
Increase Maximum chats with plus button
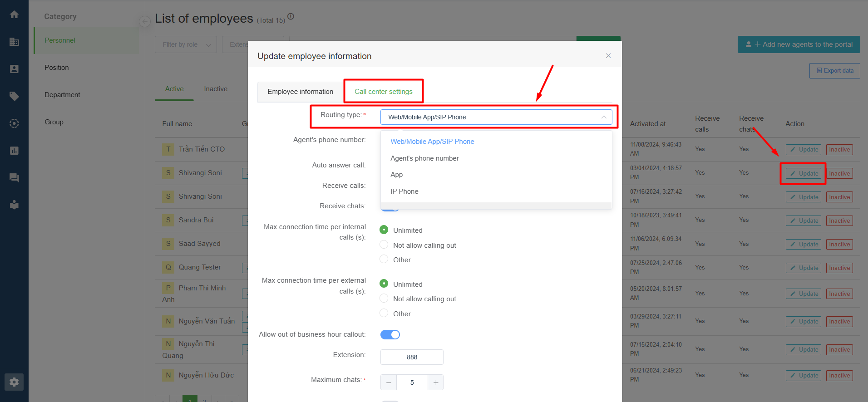click(x=435, y=382)
